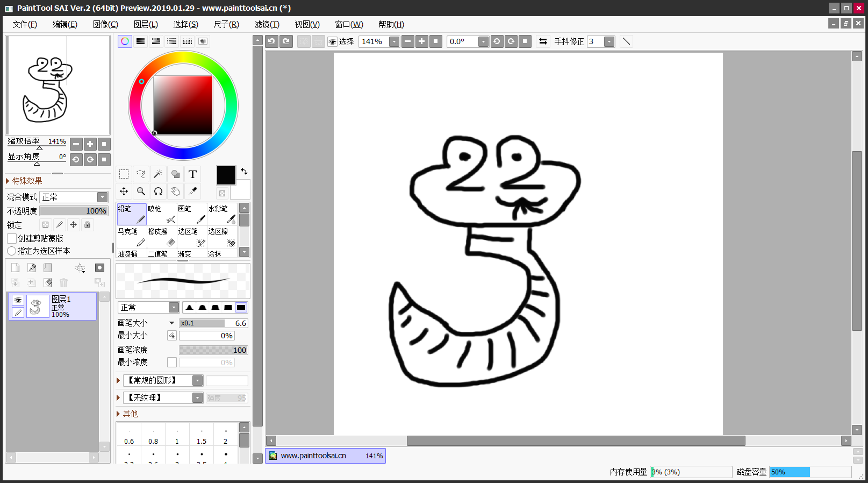Enable the 最小浓度 checkbox
This screenshot has height=483, width=868.
pyautogui.click(x=172, y=363)
